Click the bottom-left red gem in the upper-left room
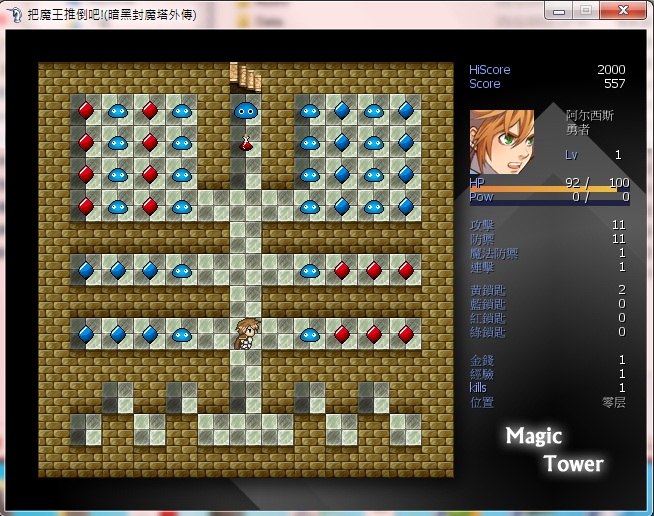 [x=86, y=206]
